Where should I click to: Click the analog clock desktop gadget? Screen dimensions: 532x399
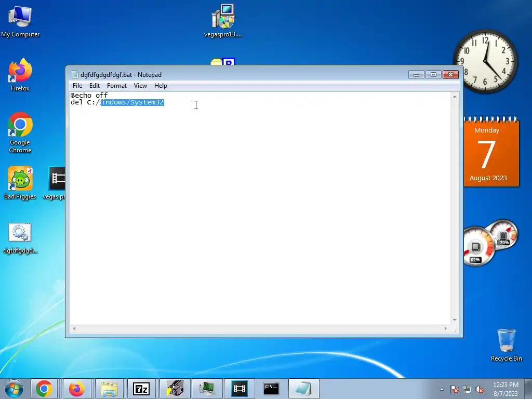[x=486, y=61]
